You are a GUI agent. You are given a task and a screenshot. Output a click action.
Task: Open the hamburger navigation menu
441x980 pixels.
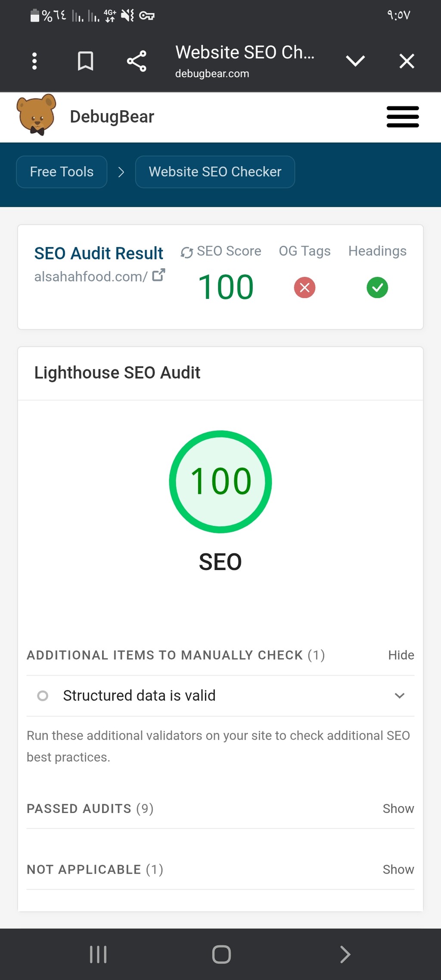(403, 117)
